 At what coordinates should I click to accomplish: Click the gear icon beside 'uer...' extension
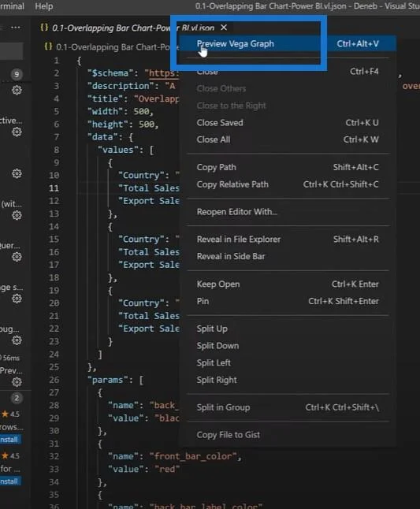pos(17,257)
